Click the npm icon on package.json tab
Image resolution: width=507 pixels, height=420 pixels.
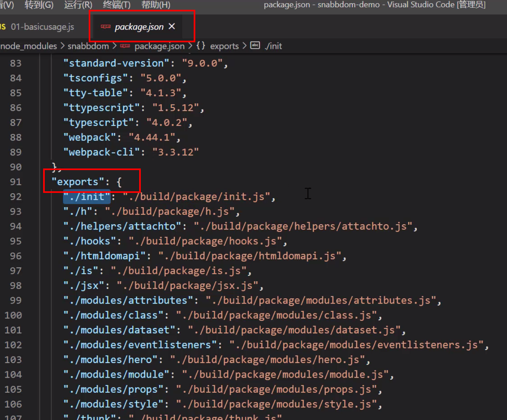coord(106,26)
